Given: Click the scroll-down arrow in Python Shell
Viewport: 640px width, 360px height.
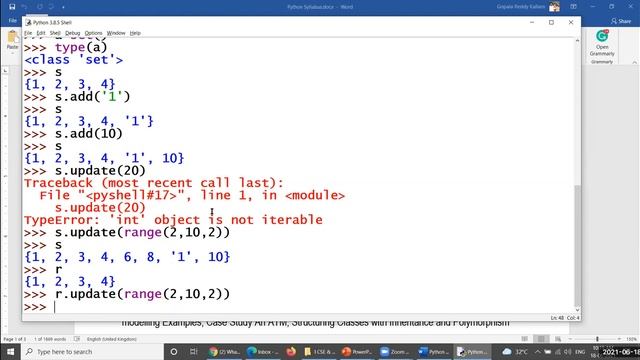Looking at the screenshot, I should point(577,310).
